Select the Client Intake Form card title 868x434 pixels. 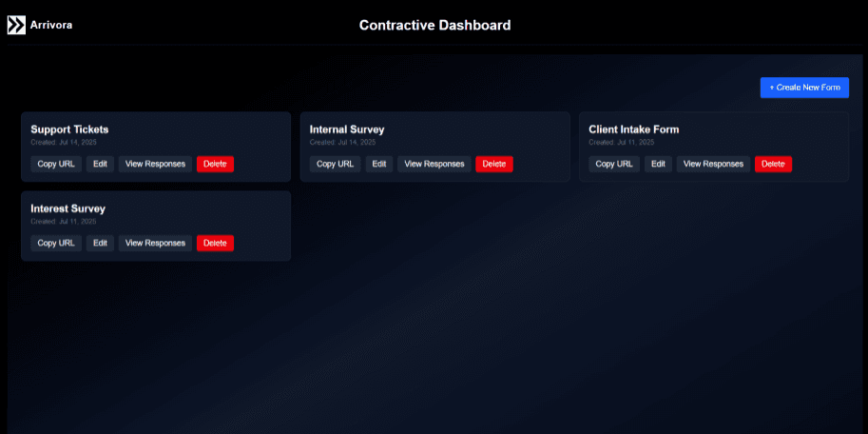[x=634, y=129]
